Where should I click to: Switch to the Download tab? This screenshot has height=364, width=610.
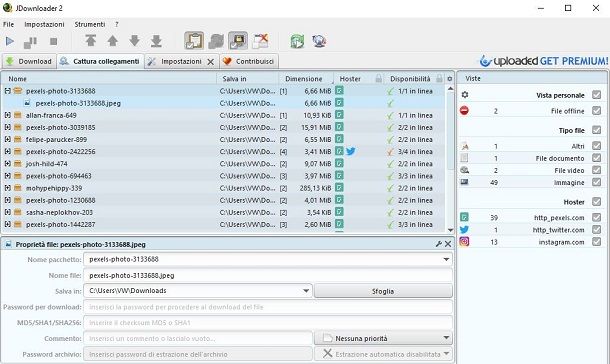point(29,61)
